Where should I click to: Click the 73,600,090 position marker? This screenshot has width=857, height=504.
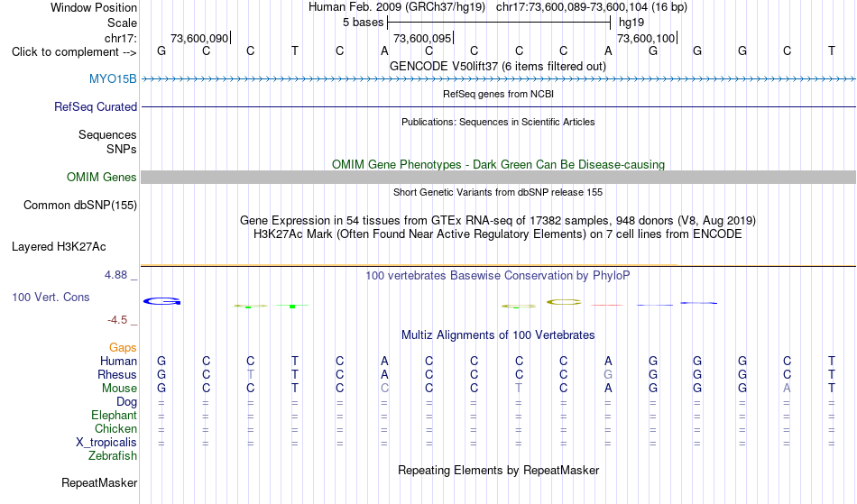(x=200, y=38)
